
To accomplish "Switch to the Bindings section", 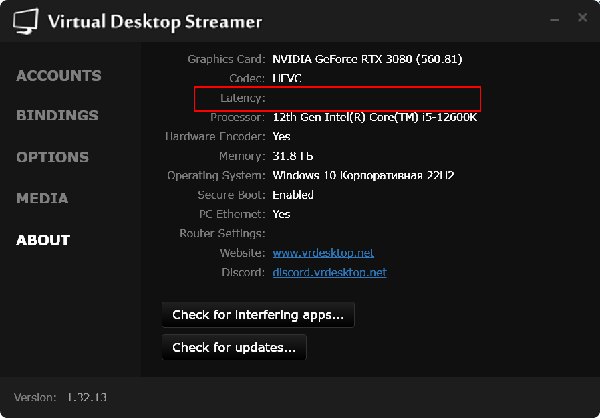I will pos(57,115).
